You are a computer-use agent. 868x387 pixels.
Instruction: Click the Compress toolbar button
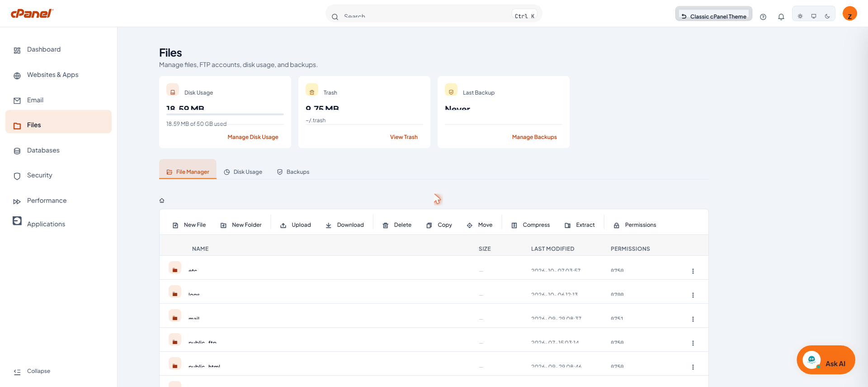pyautogui.click(x=530, y=225)
